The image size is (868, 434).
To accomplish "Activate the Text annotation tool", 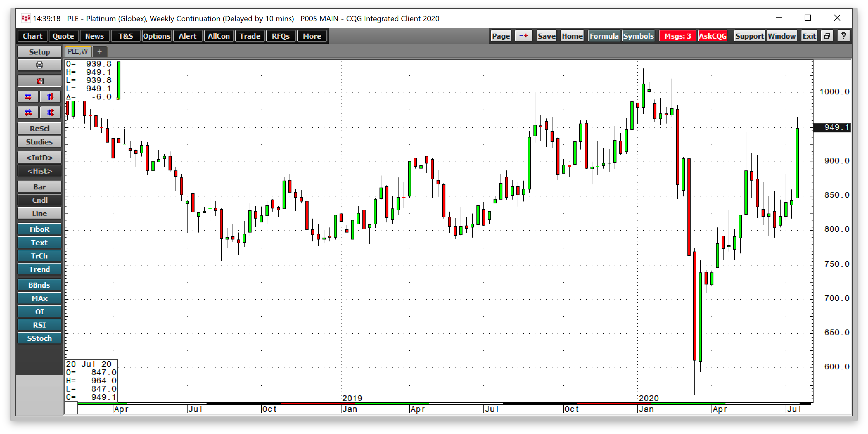I will coord(39,243).
